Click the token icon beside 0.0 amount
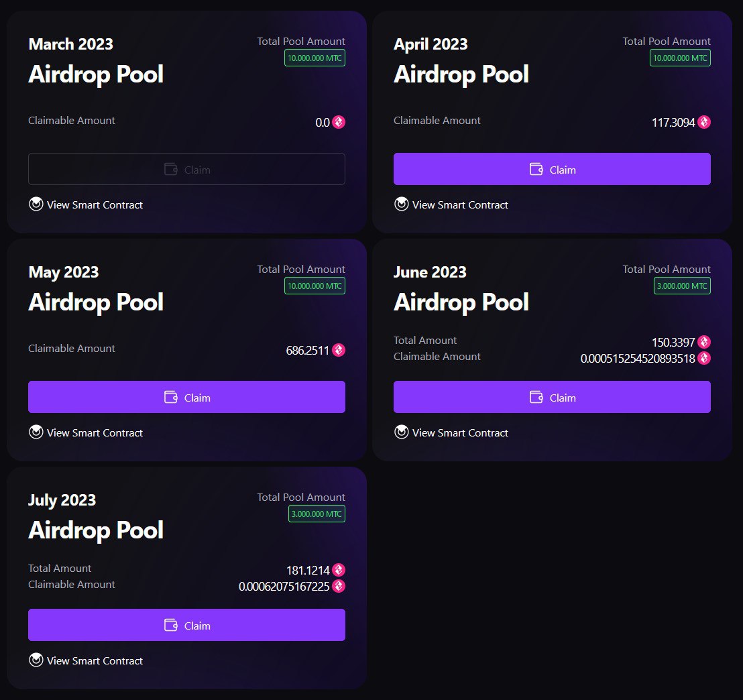The image size is (743, 700). click(x=339, y=122)
